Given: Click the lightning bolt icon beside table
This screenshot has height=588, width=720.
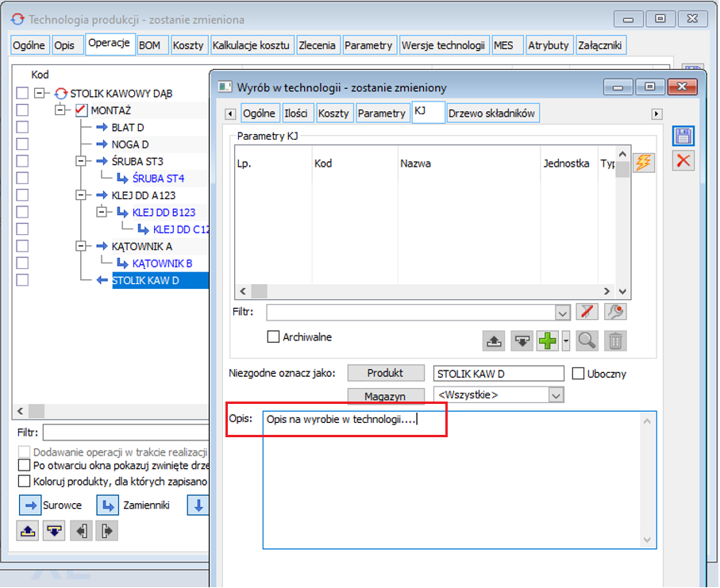Looking at the screenshot, I should click(x=643, y=163).
